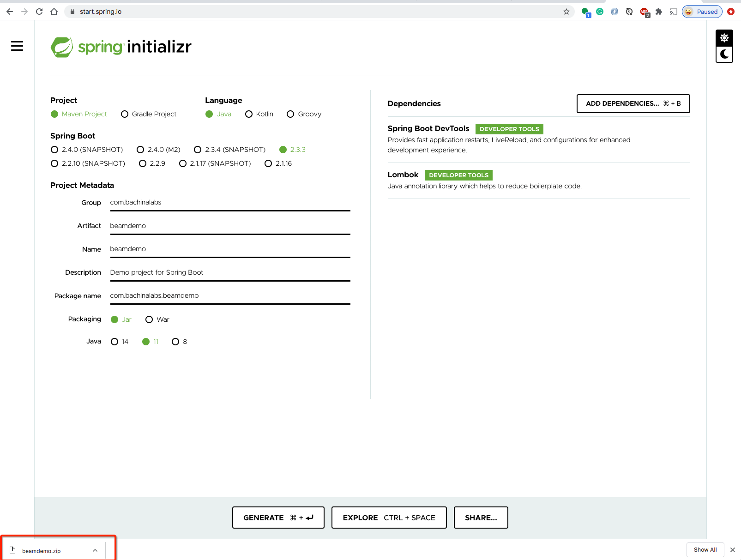
Task: Open the Grammarly extension icon
Action: tap(600, 12)
